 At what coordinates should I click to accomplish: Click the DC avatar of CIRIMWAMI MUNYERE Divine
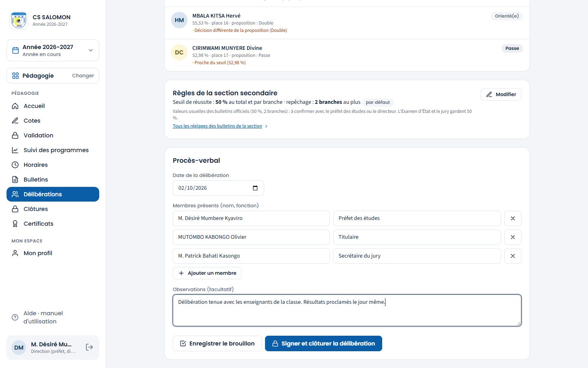(x=179, y=52)
